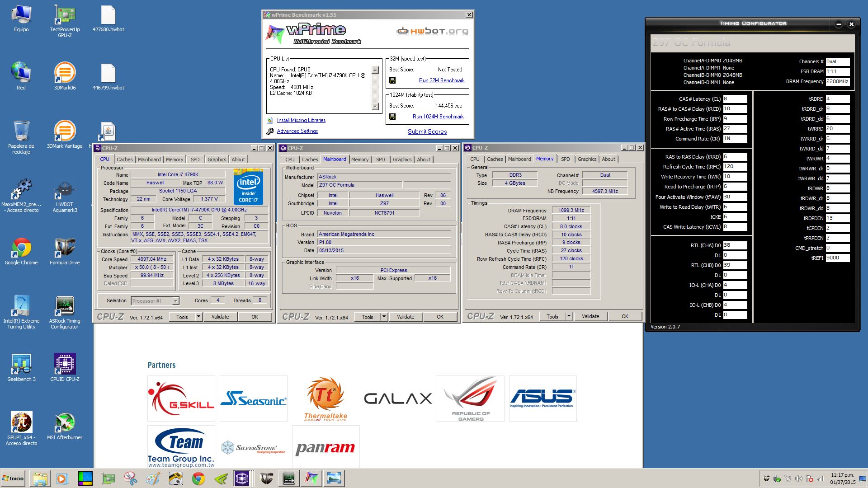This screenshot has height=488, width=868.
Task: Launch 3DMark Vantage desktop shortcut
Action: [x=65, y=134]
